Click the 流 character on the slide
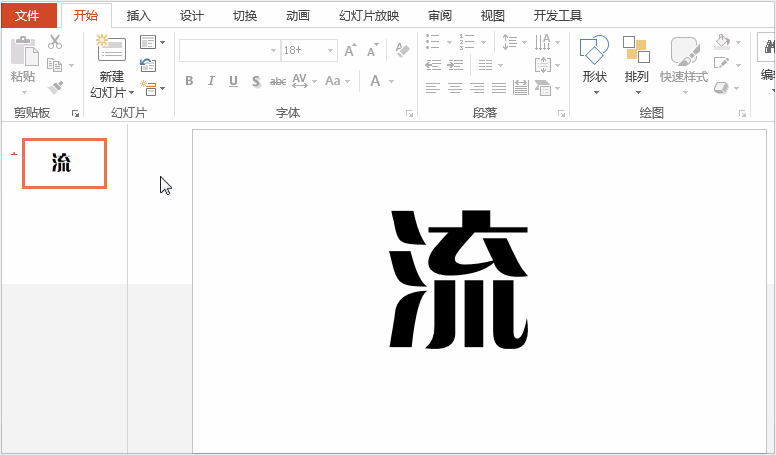 (x=459, y=279)
